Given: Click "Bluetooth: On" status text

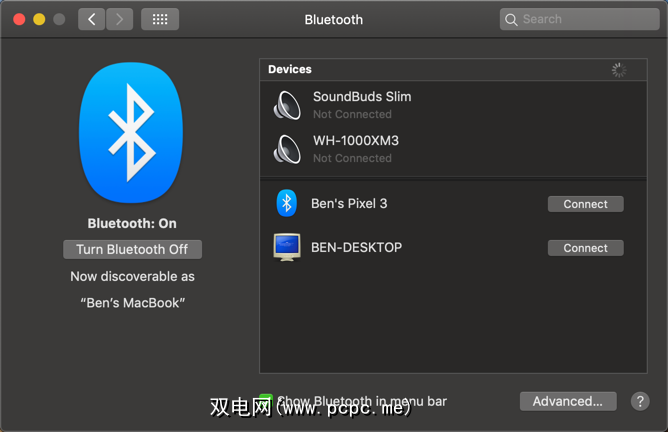Looking at the screenshot, I should [x=132, y=224].
